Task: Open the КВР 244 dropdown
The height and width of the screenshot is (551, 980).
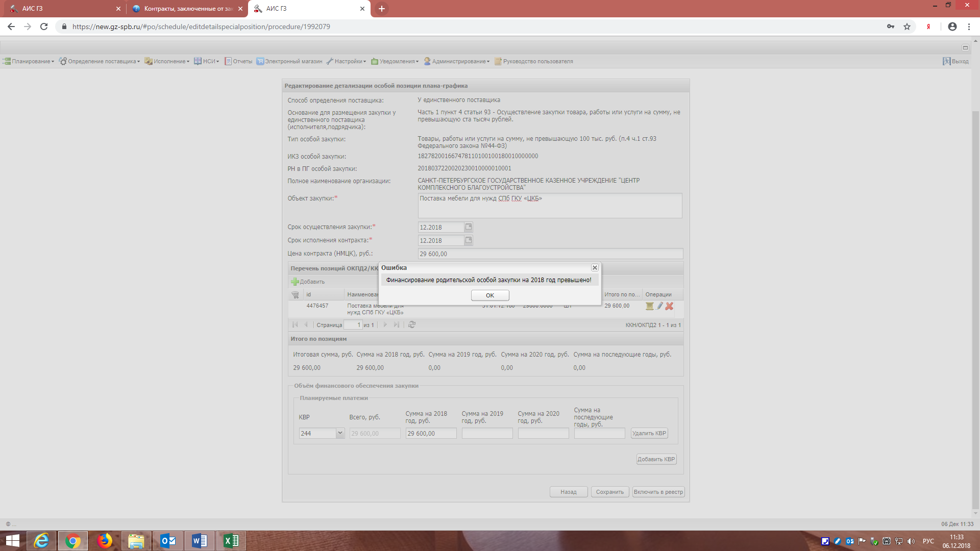Action: 340,433
